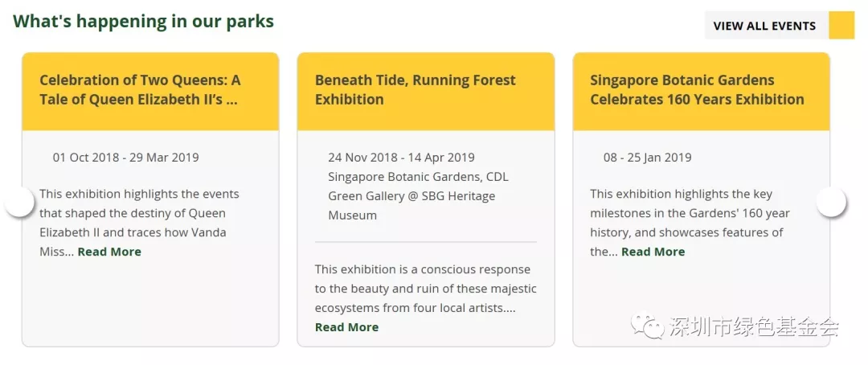Go to previous events with left circle arrow
The height and width of the screenshot is (365, 868).
click(x=20, y=203)
